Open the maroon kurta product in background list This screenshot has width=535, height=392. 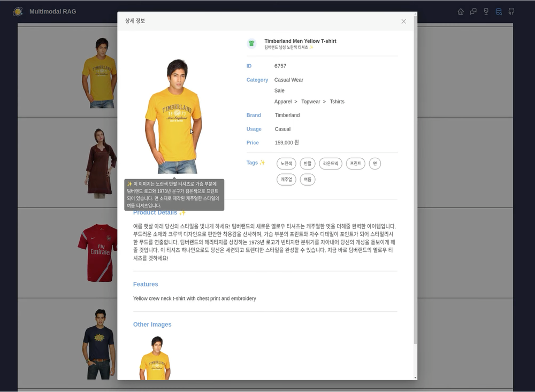coord(101,163)
